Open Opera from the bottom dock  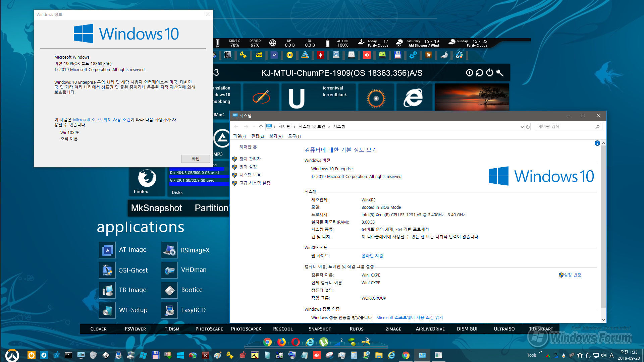pyautogui.click(x=296, y=342)
